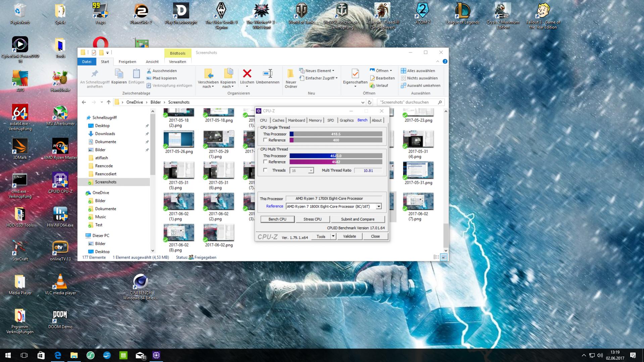Open the CPUID CPU-Z desktop shortcut

[x=60, y=183]
